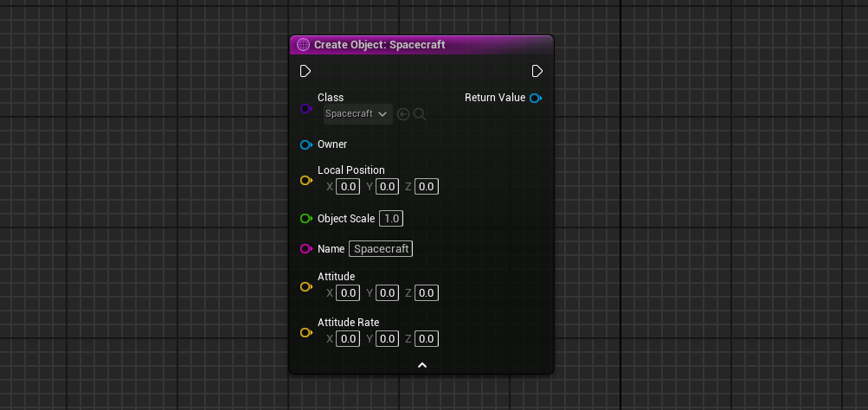Collapse the node's advanced pins arrow
The image size is (868, 410).
422,365
